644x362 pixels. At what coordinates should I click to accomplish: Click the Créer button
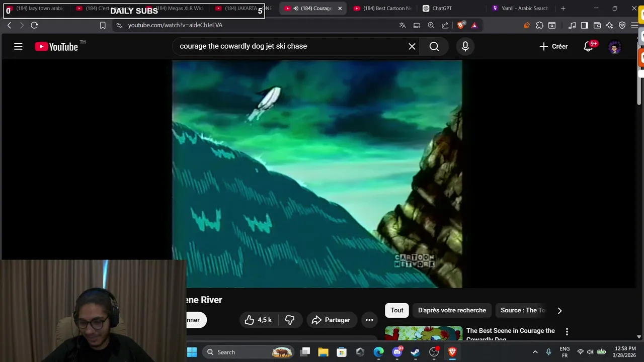coord(553,46)
